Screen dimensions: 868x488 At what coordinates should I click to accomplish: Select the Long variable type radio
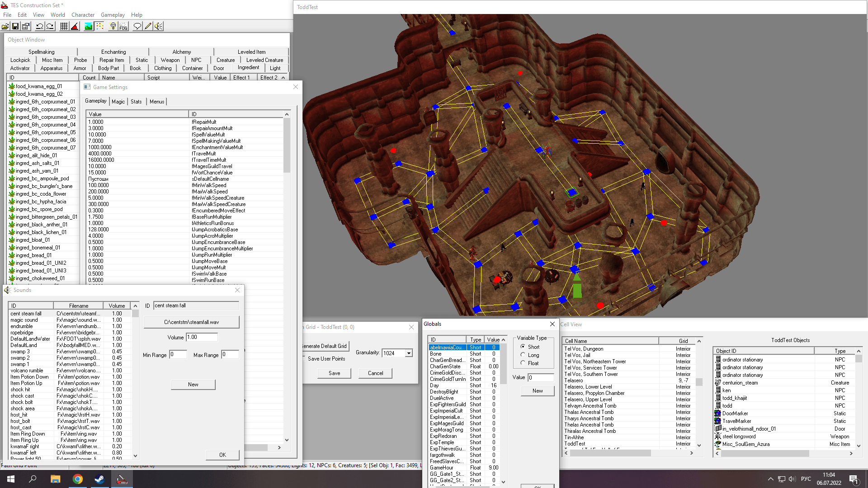coord(523,355)
